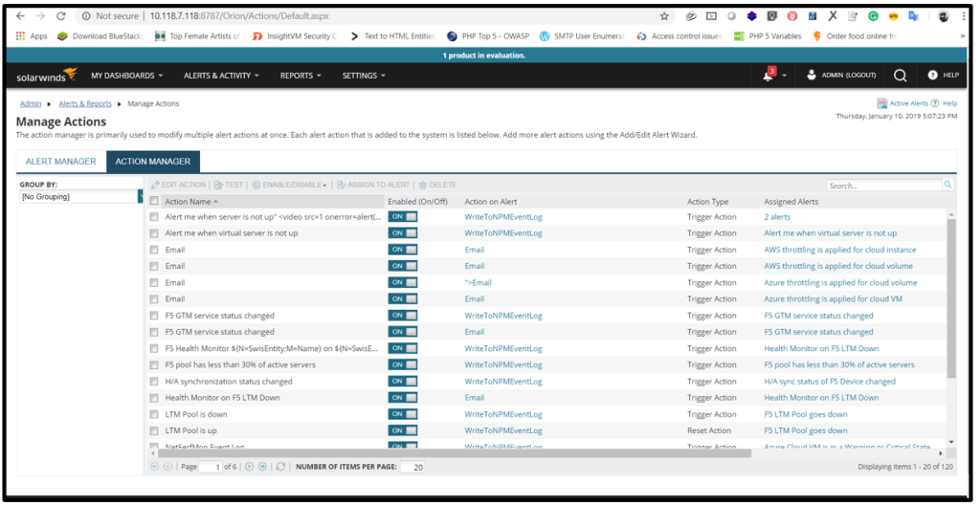Switch to Alert Manager tab
This screenshot has width=980, height=506.
[60, 161]
